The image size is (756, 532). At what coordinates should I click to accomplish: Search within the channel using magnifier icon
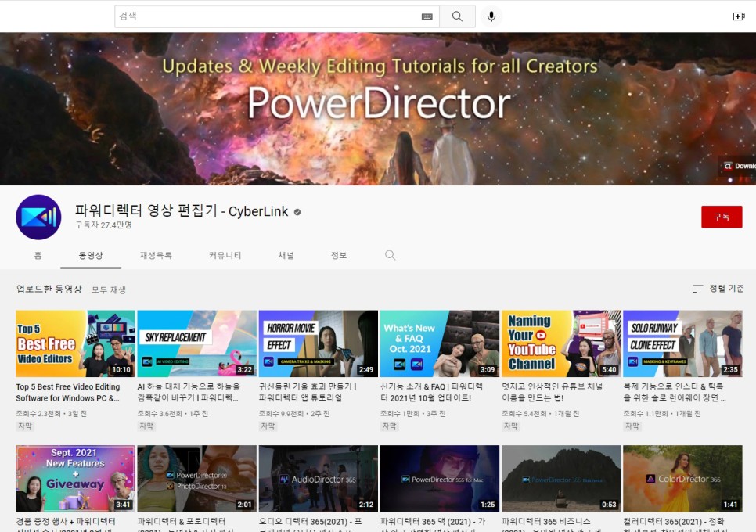(x=390, y=255)
